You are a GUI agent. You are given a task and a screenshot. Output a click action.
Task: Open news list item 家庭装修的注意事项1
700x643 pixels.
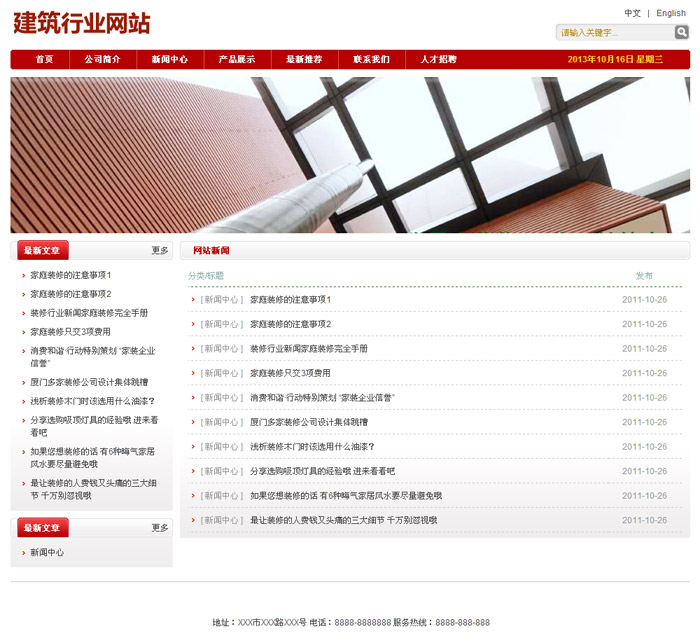click(290, 299)
